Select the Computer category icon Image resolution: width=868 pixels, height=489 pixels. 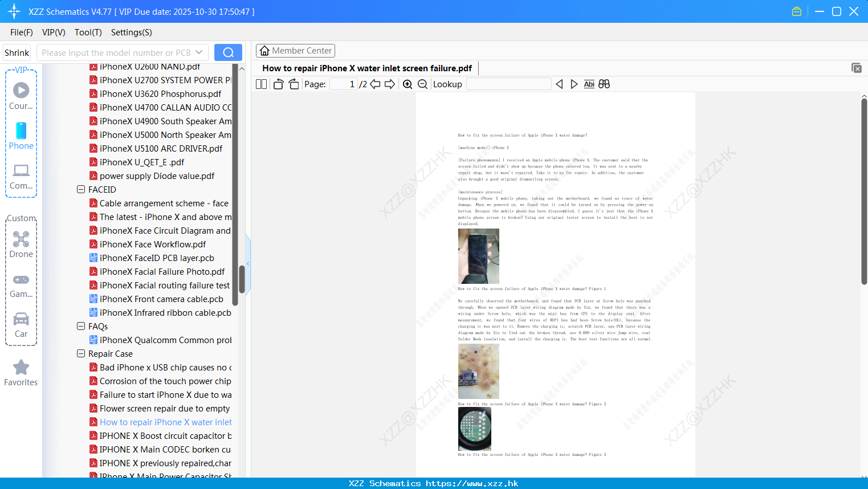pos(21,177)
